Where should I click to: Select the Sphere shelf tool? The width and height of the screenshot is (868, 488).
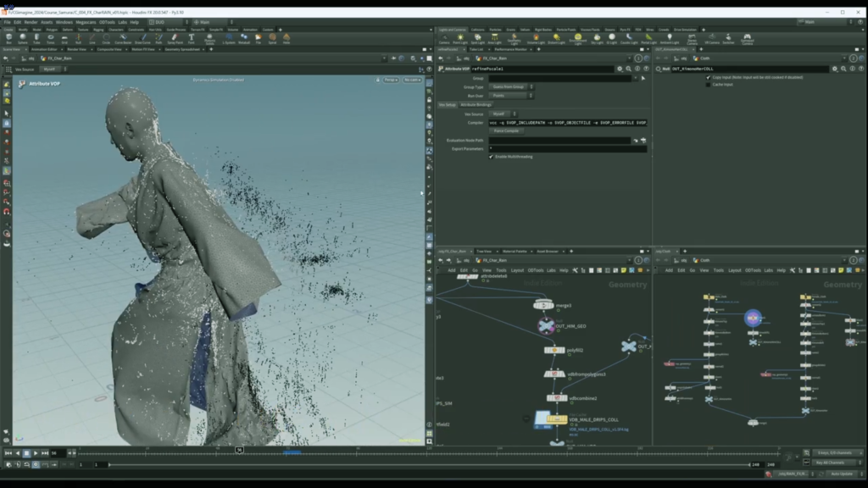point(23,38)
